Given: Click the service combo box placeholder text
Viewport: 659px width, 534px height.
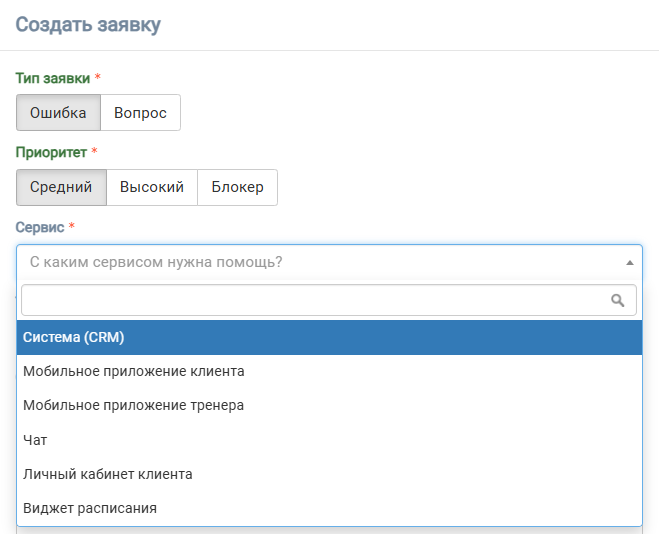Looking at the screenshot, I should pos(156,262).
